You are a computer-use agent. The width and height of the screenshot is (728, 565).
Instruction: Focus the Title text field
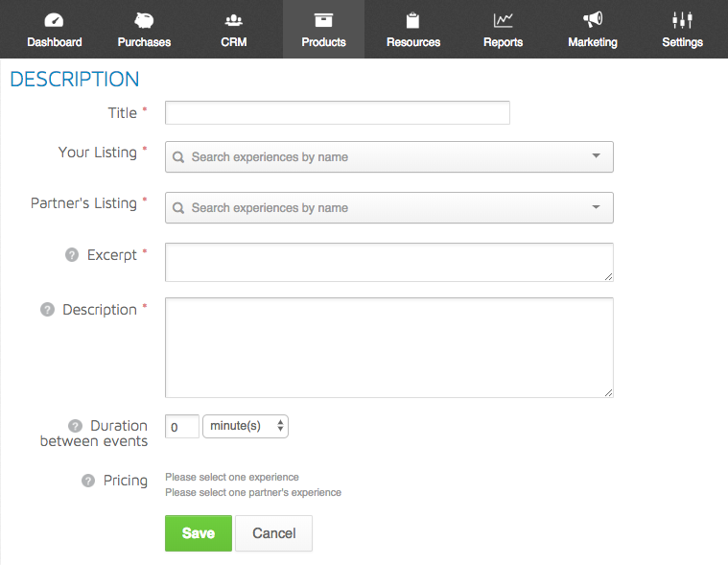[338, 112]
